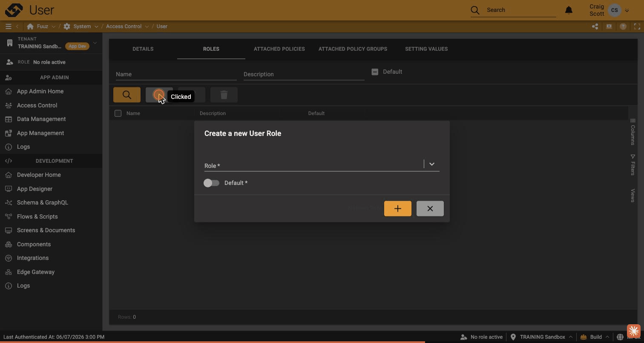Click the Name filter field
Viewport: 644px width, 343px height.
point(176,74)
